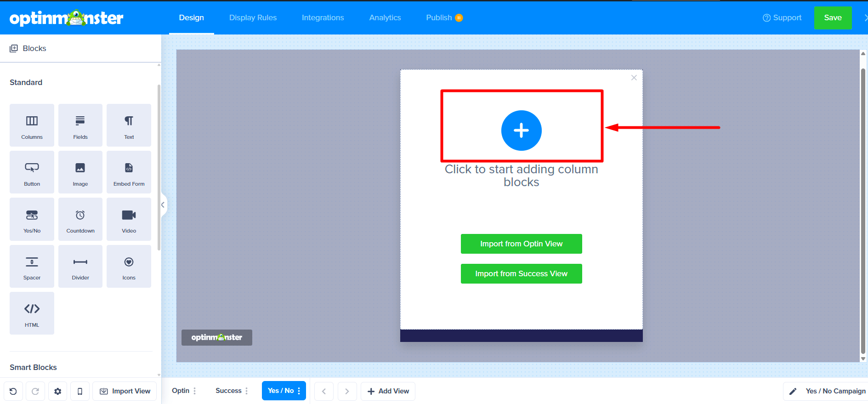Viewport: 868px width, 404px height.
Task: Switch to mobile preview icon
Action: [80, 391]
